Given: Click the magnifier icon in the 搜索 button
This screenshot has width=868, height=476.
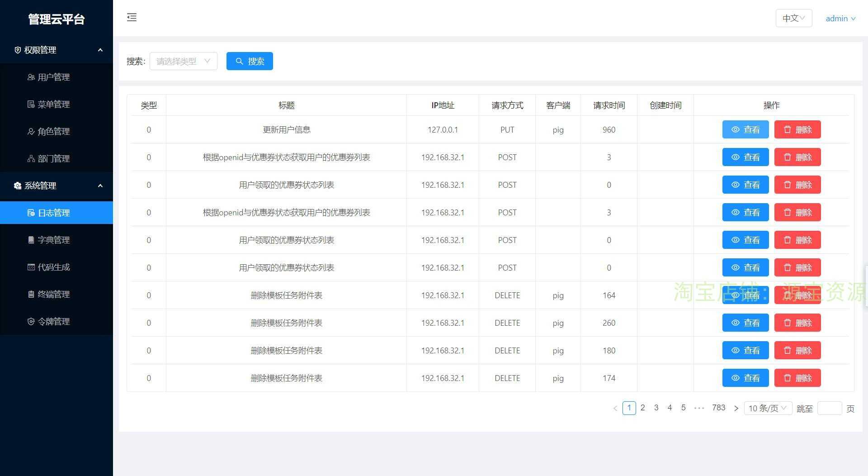Looking at the screenshot, I should click(x=239, y=61).
